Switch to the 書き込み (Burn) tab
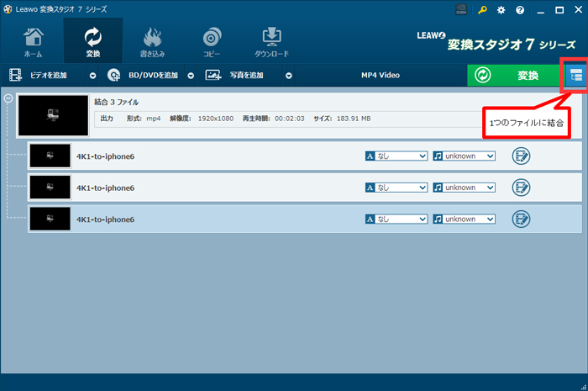Screen dimensions: 588x391 click(153, 42)
